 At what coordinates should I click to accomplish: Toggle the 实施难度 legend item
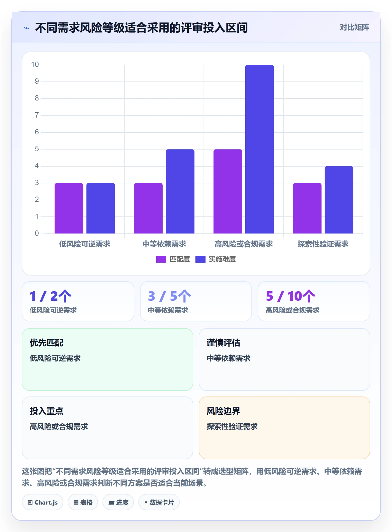point(216,259)
